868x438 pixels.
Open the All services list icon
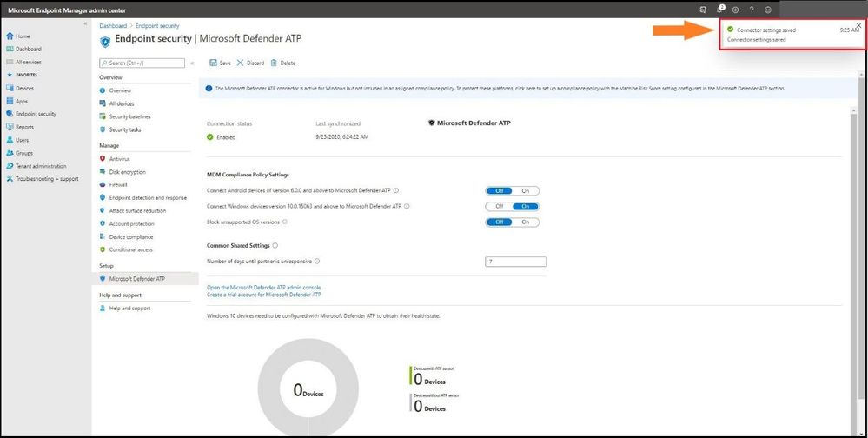10,62
